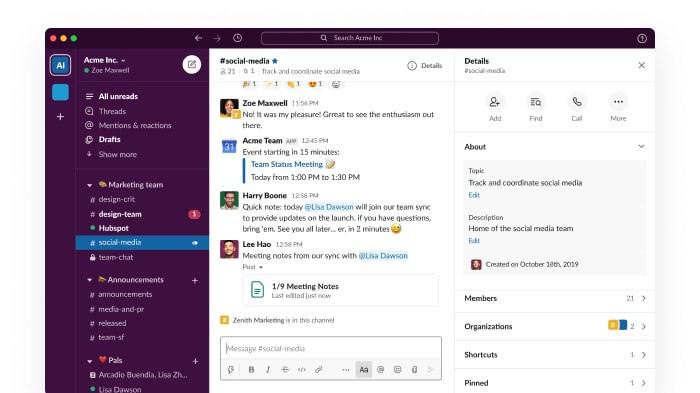700x393 pixels.
Task: Open the Post dropdown under Lee Hao's message
Action: tap(253, 267)
